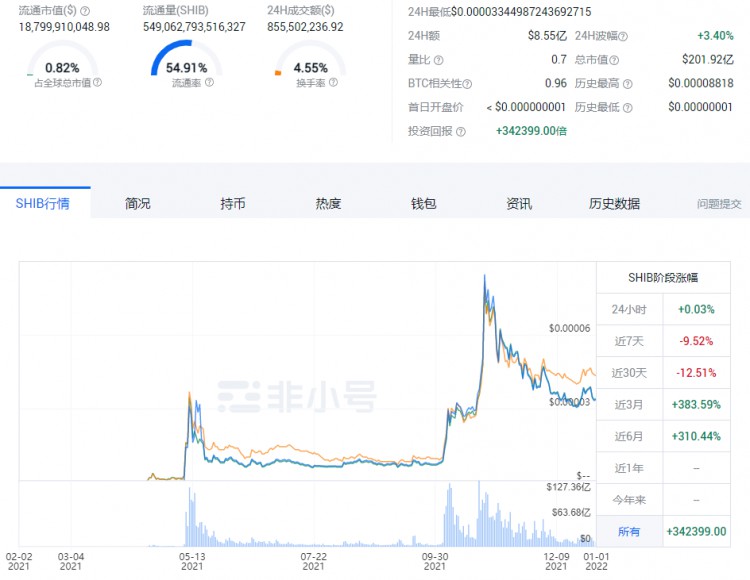Select the 24小时 period row

pyautogui.click(x=663, y=309)
